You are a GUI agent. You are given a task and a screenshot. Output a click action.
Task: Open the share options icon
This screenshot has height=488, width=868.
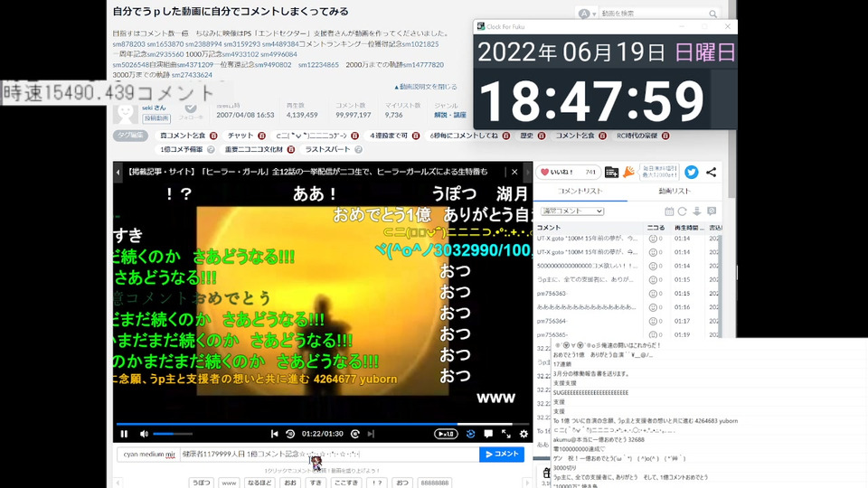click(712, 172)
